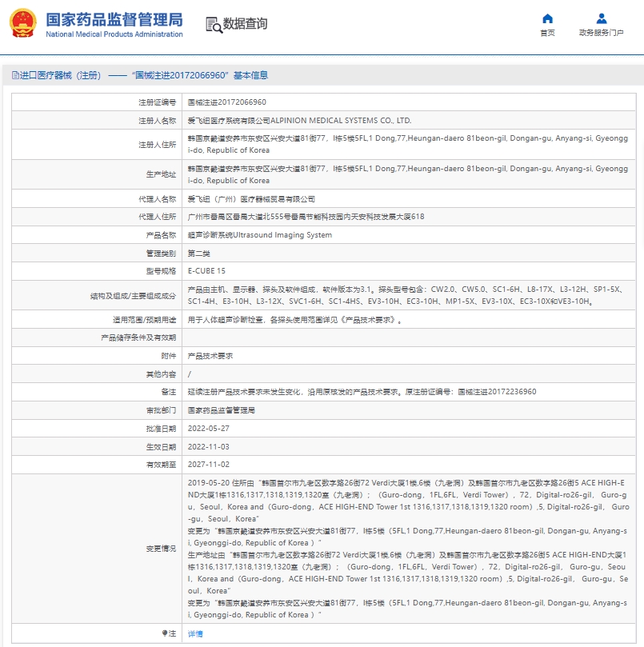Open the 数据查询 search icon
The image size is (644, 647).
(x=214, y=25)
